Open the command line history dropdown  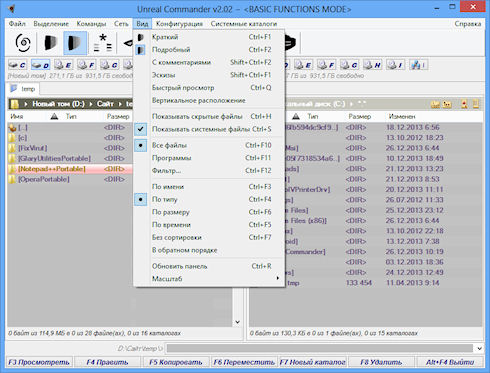coord(479,349)
